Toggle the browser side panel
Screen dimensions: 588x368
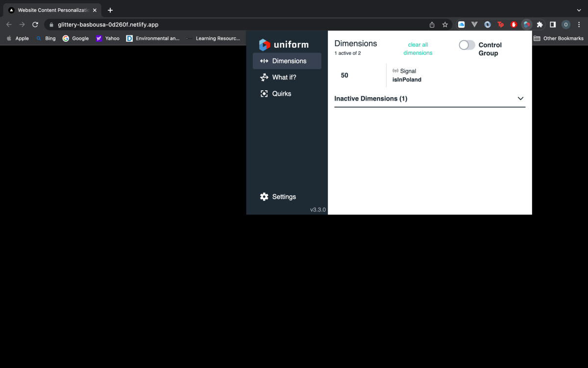(553, 25)
